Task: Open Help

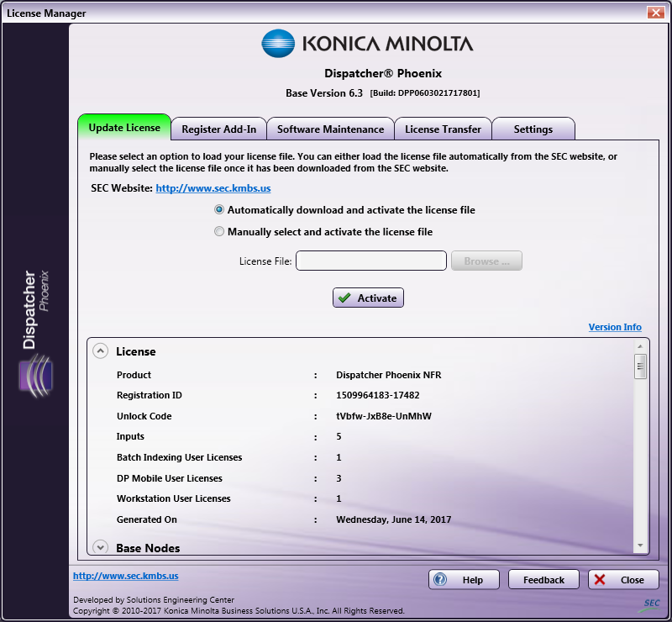Action: click(x=464, y=579)
